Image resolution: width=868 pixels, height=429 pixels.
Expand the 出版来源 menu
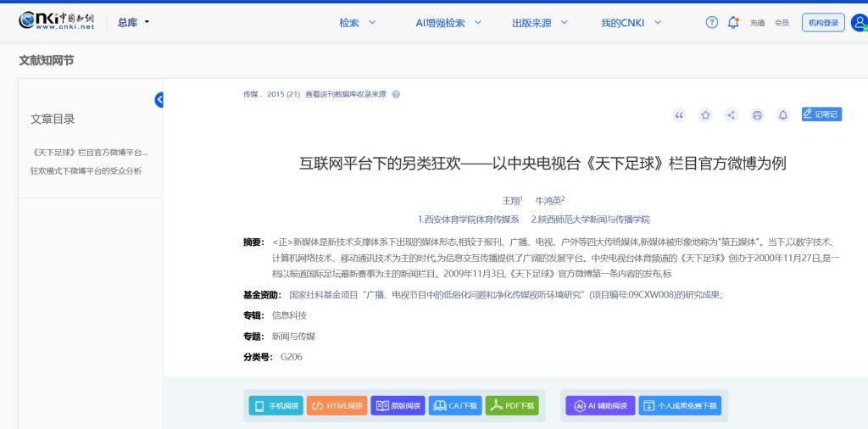click(540, 23)
